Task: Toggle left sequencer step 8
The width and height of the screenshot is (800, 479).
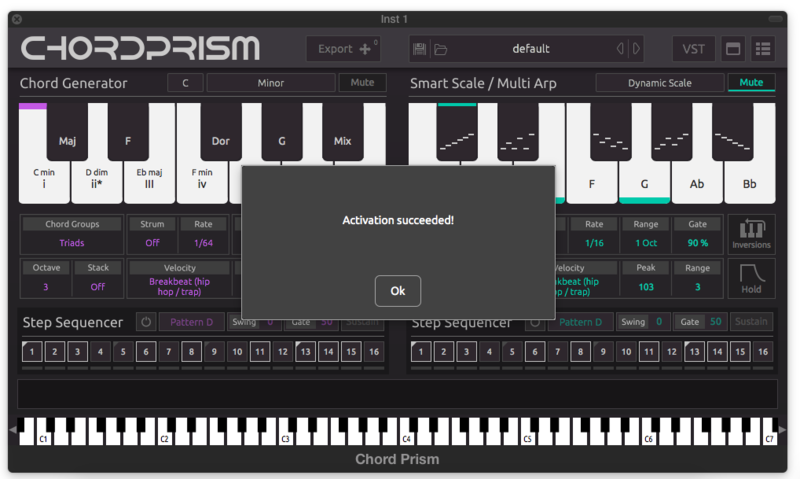Action: click(191, 351)
